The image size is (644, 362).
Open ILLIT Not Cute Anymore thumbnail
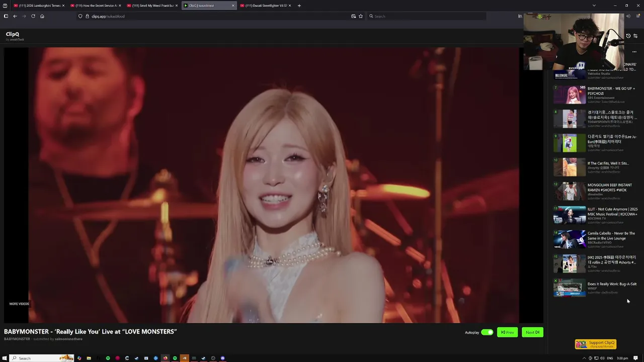pos(570,215)
